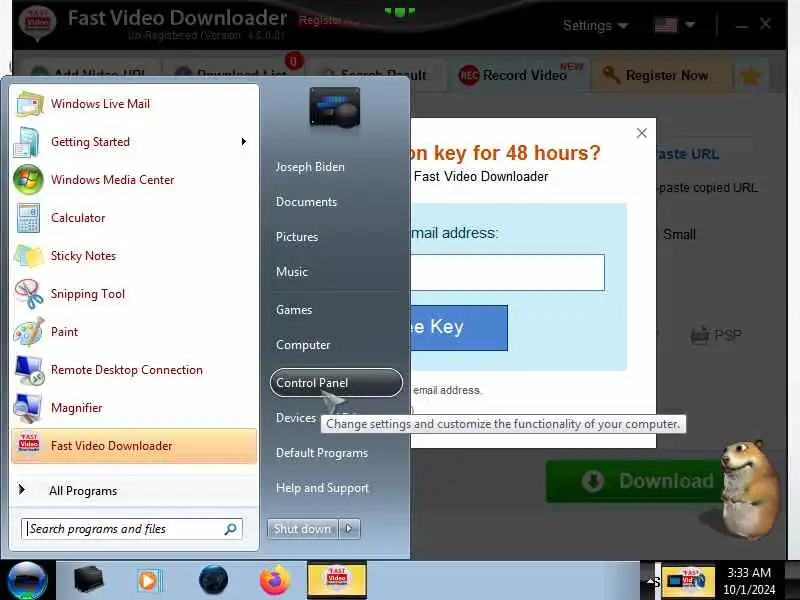Select Fast Video Downloader taskbar button

tap(337, 580)
